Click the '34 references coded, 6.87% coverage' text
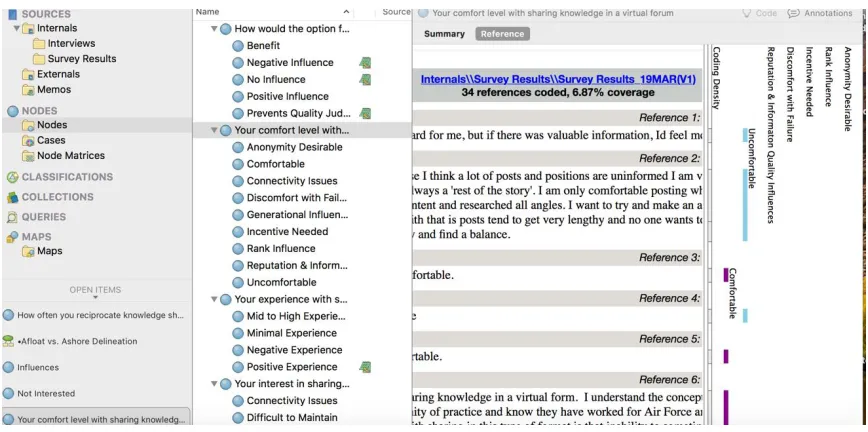The image size is (868, 432). click(558, 92)
